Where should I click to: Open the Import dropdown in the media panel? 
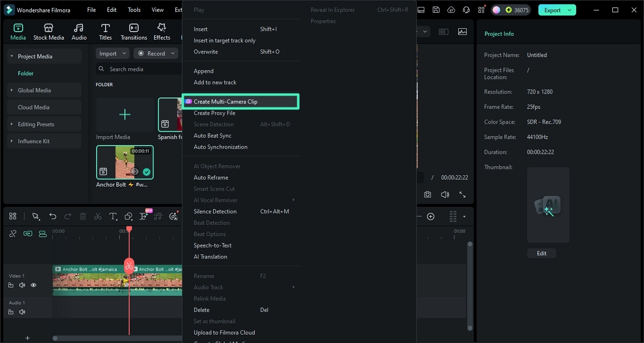pyautogui.click(x=112, y=53)
